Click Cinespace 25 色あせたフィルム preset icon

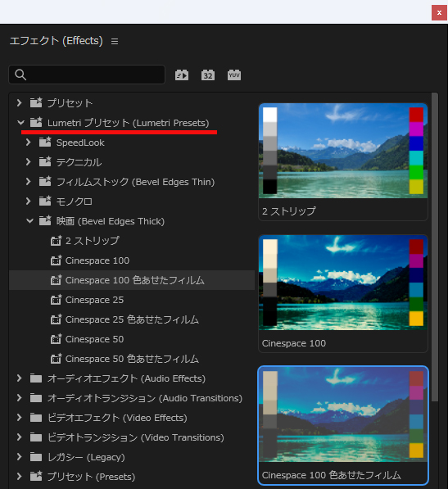[x=57, y=319]
